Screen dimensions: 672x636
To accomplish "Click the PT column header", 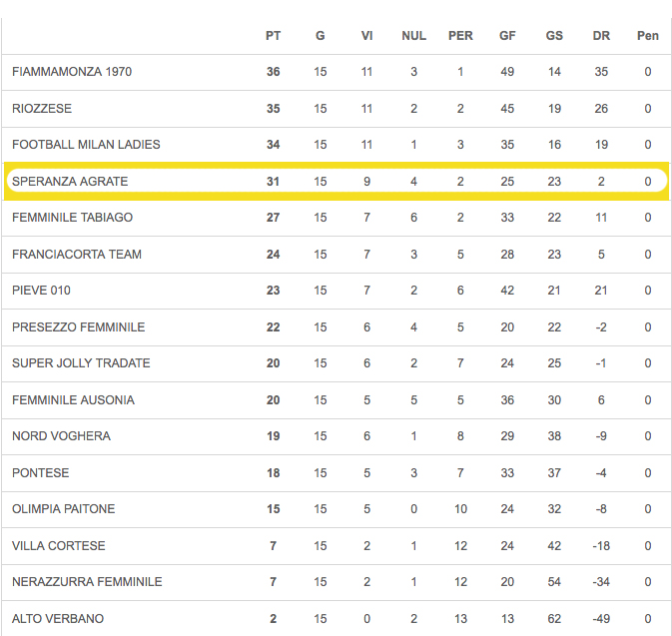I will click(274, 36).
